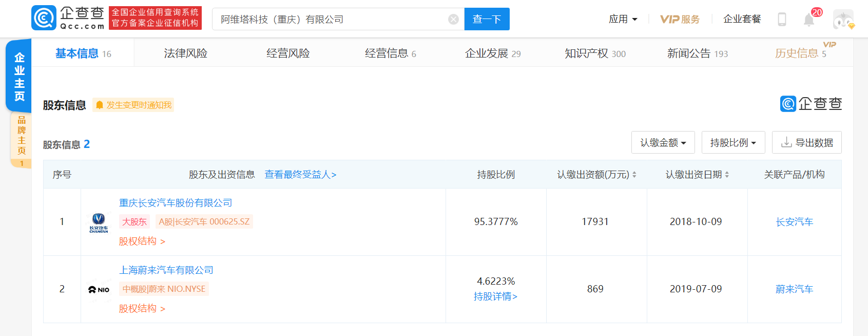Switch to the 法律风险 tab
The height and width of the screenshot is (336, 868).
(x=185, y=53)
